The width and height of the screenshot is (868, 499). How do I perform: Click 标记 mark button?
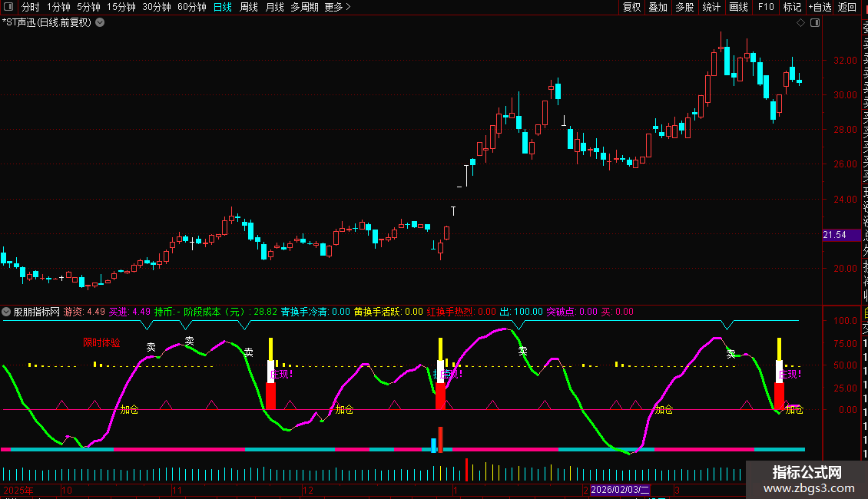click(x=792, y=7)
